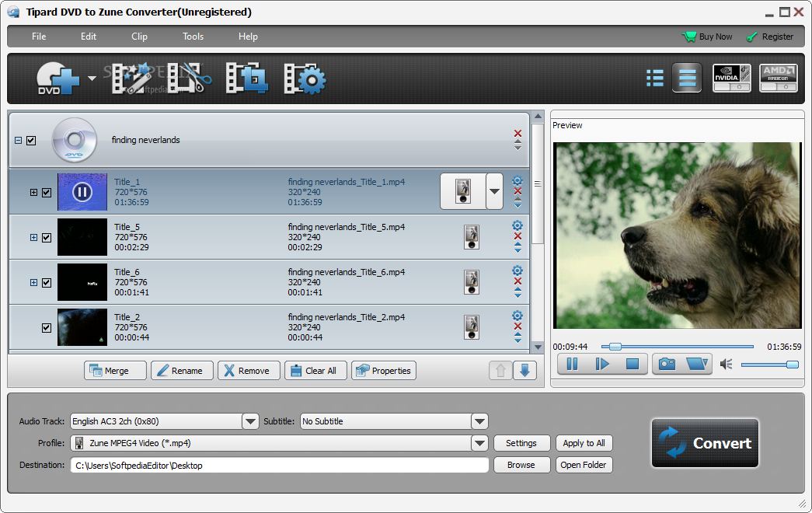812x513 pixels.
Task: Open the Edit menu
Action: pos(89,37)
